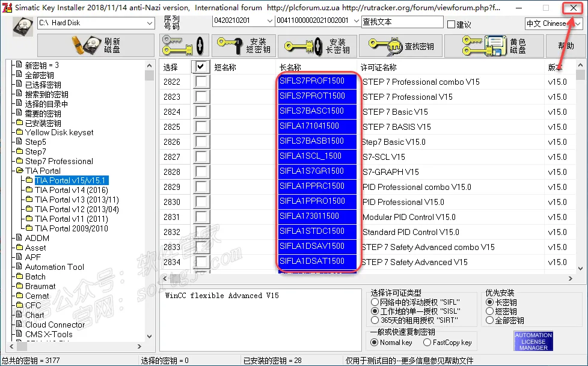The width and height of the screenshot is (588, 366).
Task: Select 工作地的单一授权 SISL radio option
Action: (375, 311)
